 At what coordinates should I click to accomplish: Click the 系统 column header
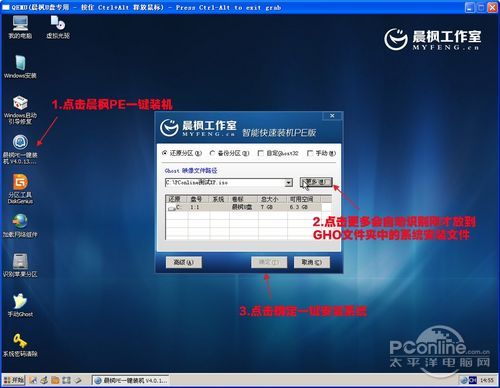[219, 199]
